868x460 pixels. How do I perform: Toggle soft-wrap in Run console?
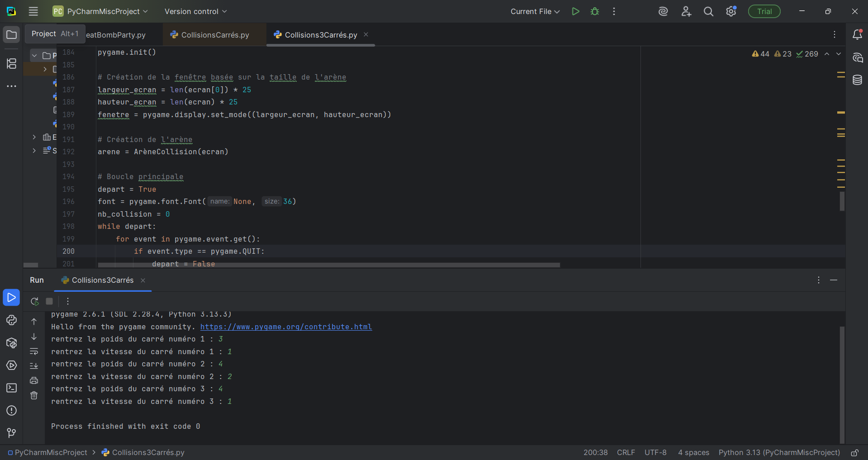click(34, 351)
